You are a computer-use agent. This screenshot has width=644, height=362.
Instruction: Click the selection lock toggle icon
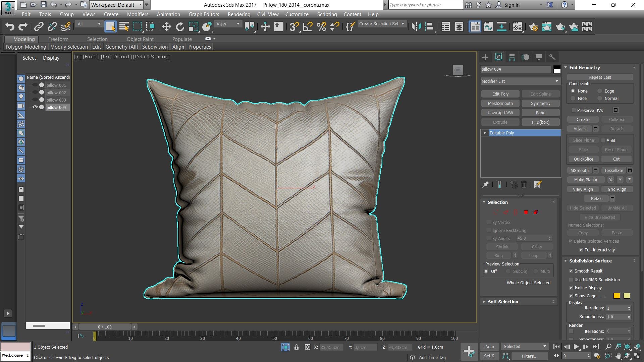coord(297,347)
